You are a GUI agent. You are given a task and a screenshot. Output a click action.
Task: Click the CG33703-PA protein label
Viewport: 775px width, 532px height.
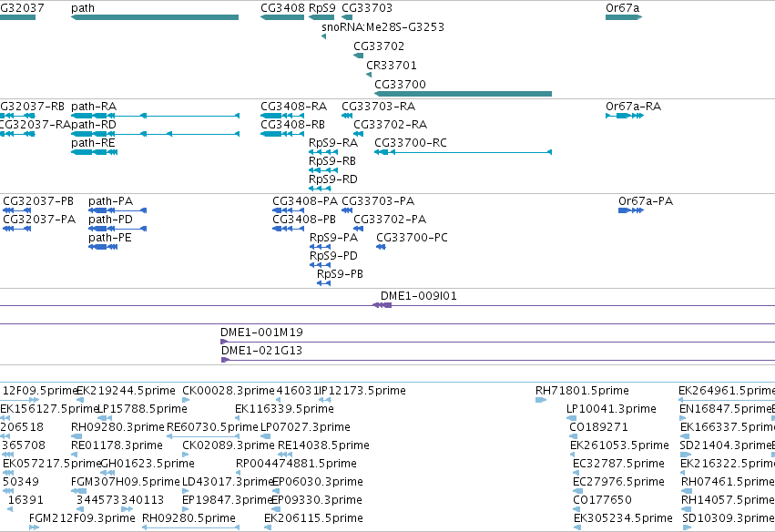378,201
